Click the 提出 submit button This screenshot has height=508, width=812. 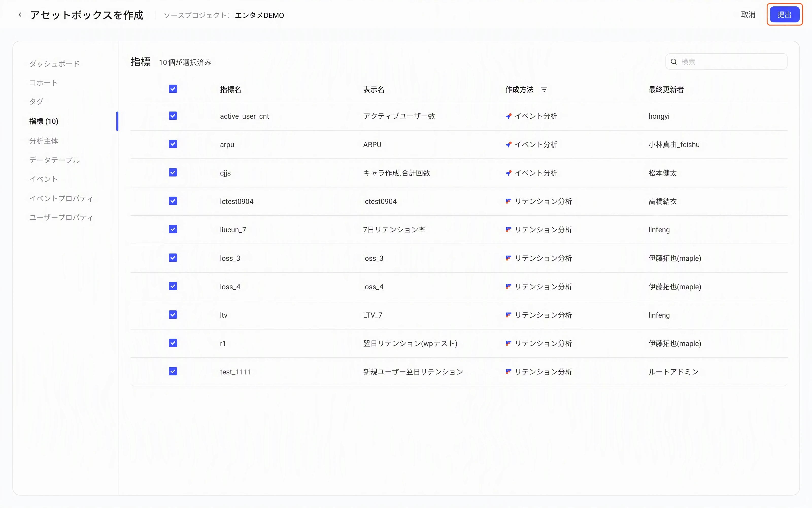pyautogui.click(x=785, y=15)
